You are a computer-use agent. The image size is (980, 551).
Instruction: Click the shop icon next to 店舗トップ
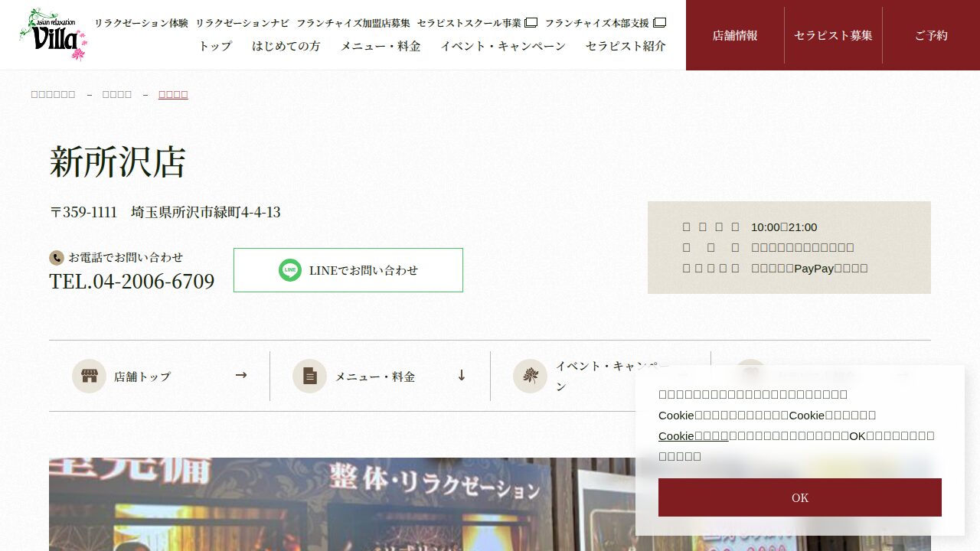pyautogui.click(x=89, y=377)
